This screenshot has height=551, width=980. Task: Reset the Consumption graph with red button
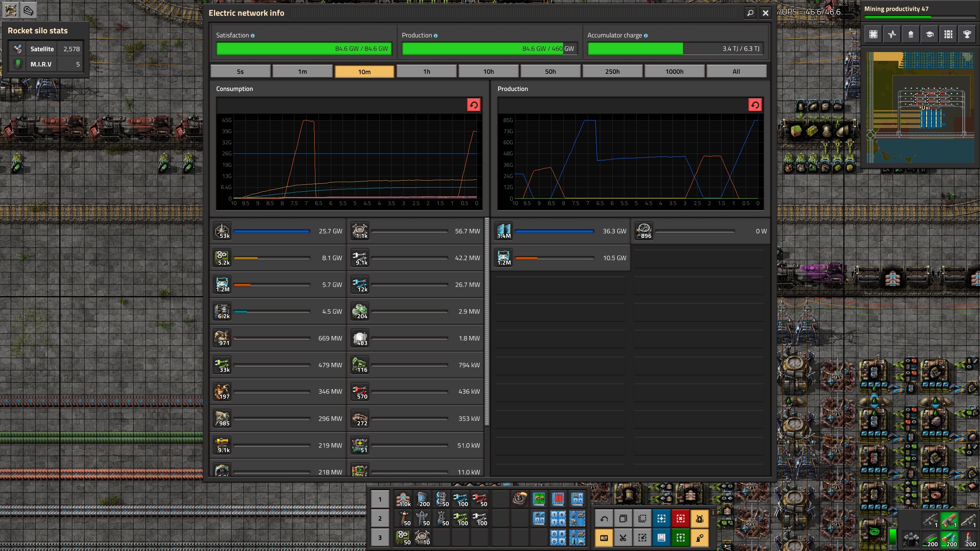(x=474, y=105)
